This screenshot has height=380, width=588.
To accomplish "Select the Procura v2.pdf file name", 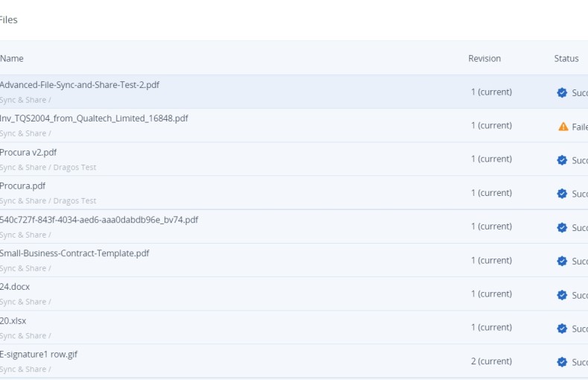I will pos(28,152).
